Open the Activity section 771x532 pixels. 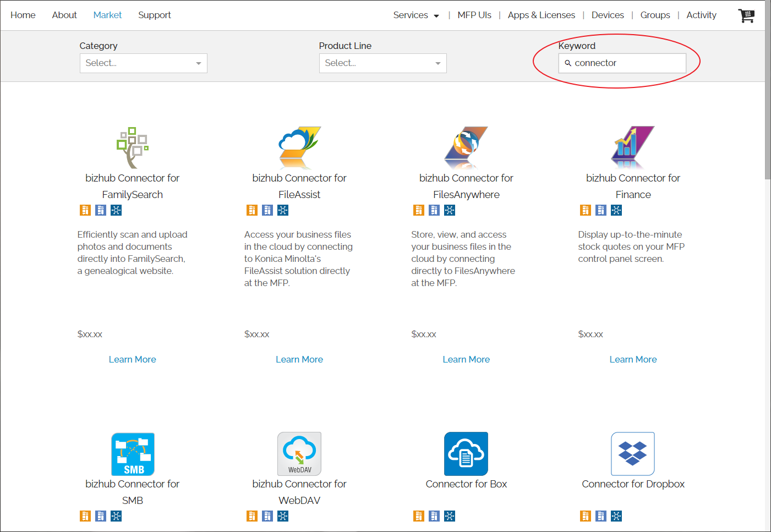click(x=701, y=15)
